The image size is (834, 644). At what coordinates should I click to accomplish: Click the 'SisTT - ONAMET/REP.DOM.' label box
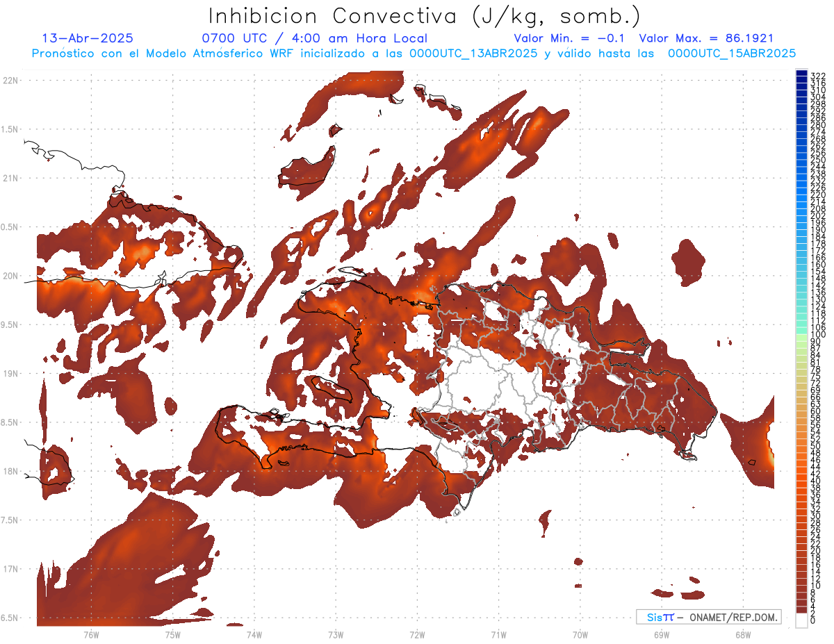[708, 617]
